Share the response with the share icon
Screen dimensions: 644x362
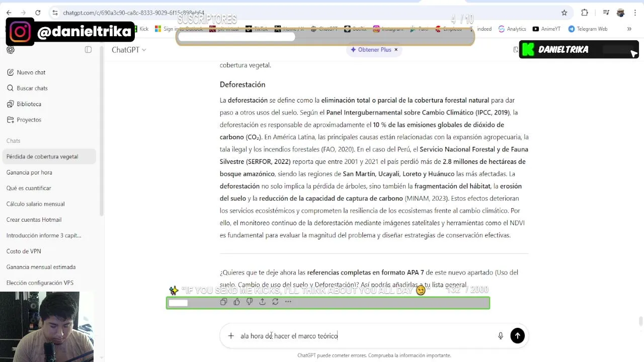(262, 302)
